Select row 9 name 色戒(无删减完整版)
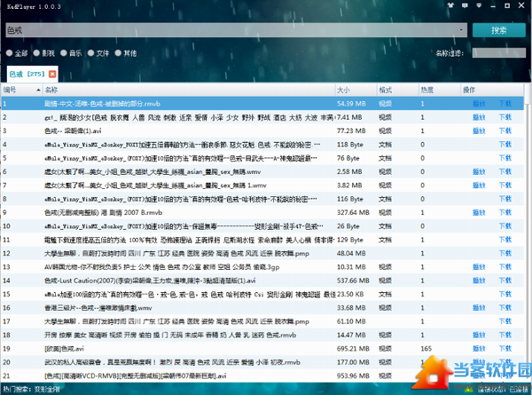Screen dimensions: 532x395 pos(103,213)
